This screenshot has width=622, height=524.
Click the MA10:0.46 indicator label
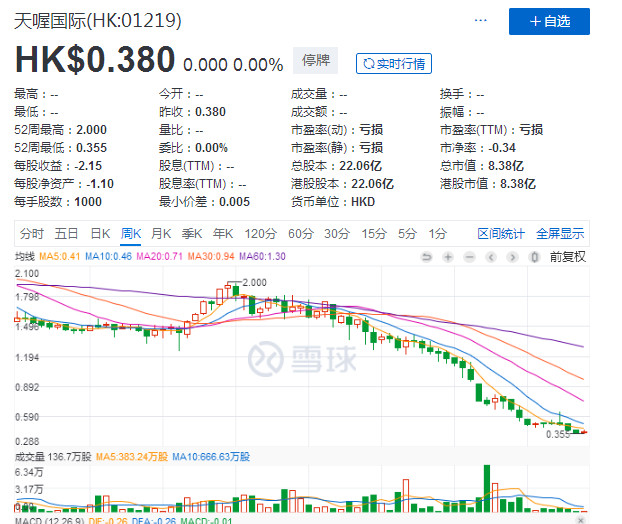click(108, 256)
